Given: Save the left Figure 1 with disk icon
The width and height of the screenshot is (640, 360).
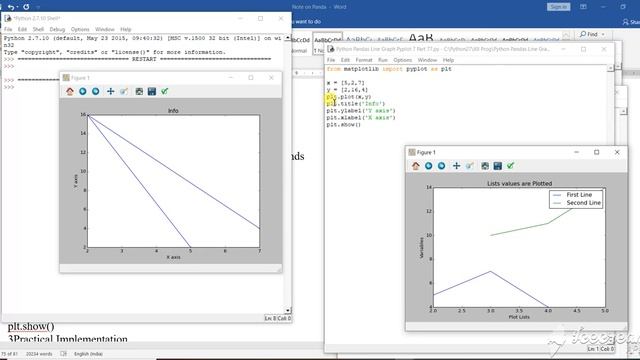Looking at the screenshot, I should click(x=152, y=91).
